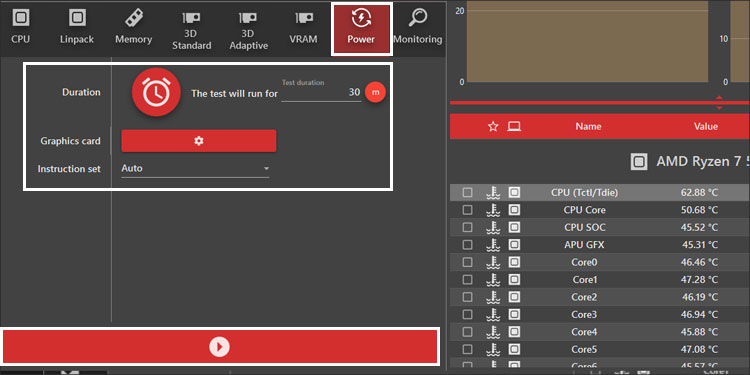
Task: Expand the Instruction set Auto dropdown
Action: coord(195,168)
